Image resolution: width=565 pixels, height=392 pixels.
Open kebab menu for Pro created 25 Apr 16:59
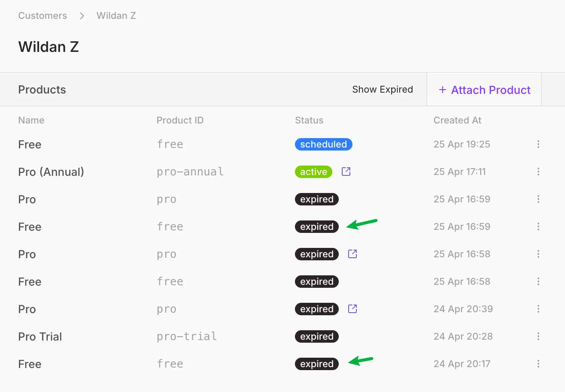point(538,199)
